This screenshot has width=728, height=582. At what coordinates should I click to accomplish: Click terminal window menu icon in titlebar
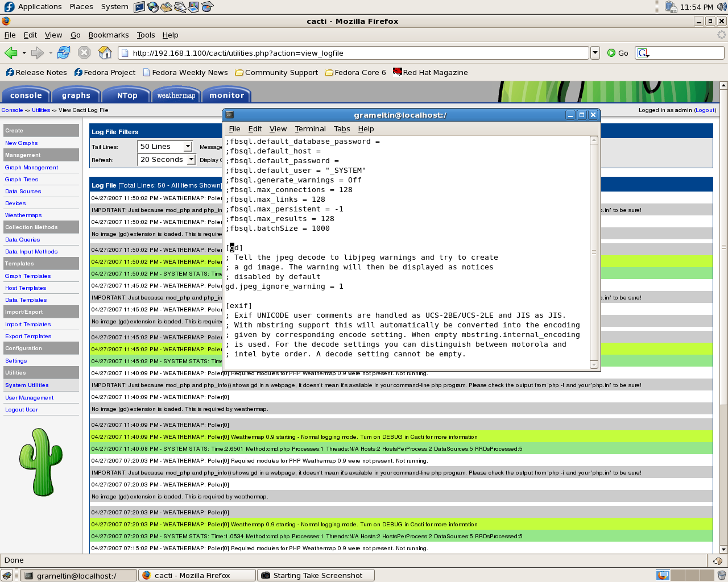[230, 115]
